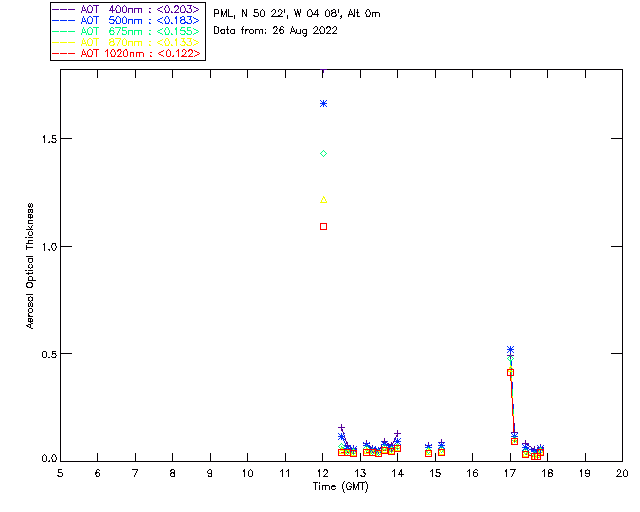Viewport: 640px width, 512px height.
Task: Click the blue asterisk marker near 1.65
Action: [323, 104]
